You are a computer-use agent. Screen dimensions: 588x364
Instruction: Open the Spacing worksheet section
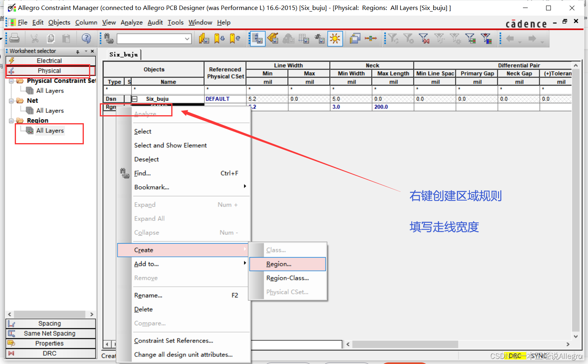click(51, 323)
